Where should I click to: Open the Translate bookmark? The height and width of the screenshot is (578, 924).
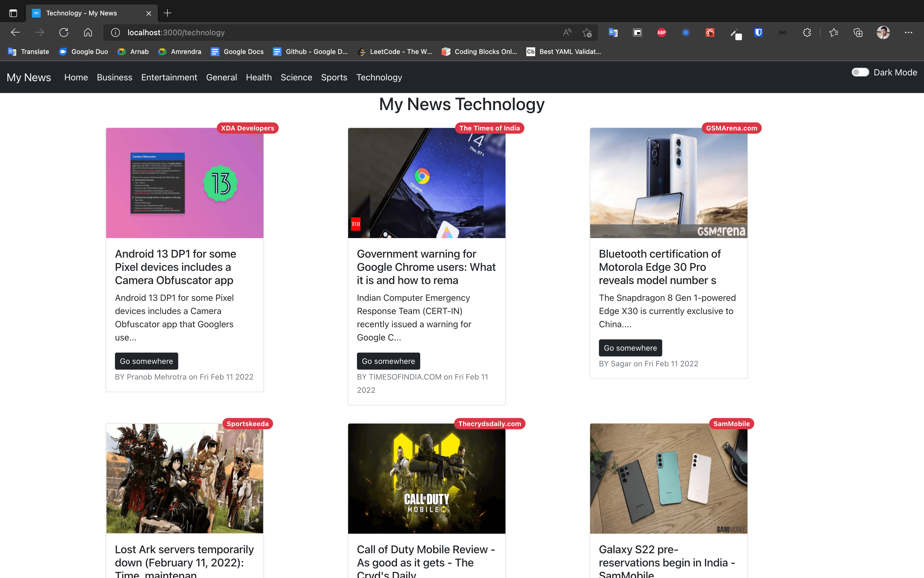29,52
